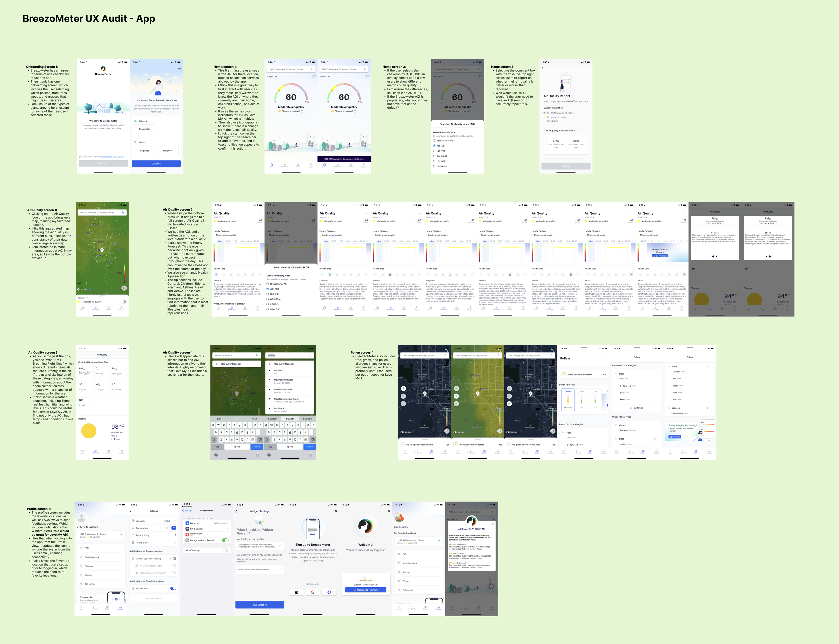The image size is (839, 644).
Task: Close the Air Quality At This Time popup
Action: (493, 524)
